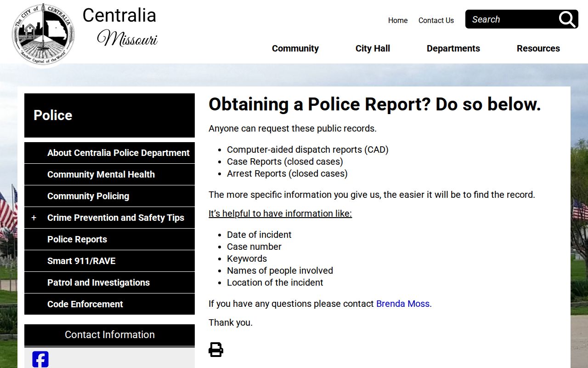Click the City of Centralia seal logo
Image resolution: width=588 pixels, height=368 pixels.
click(x=42, y=35)
